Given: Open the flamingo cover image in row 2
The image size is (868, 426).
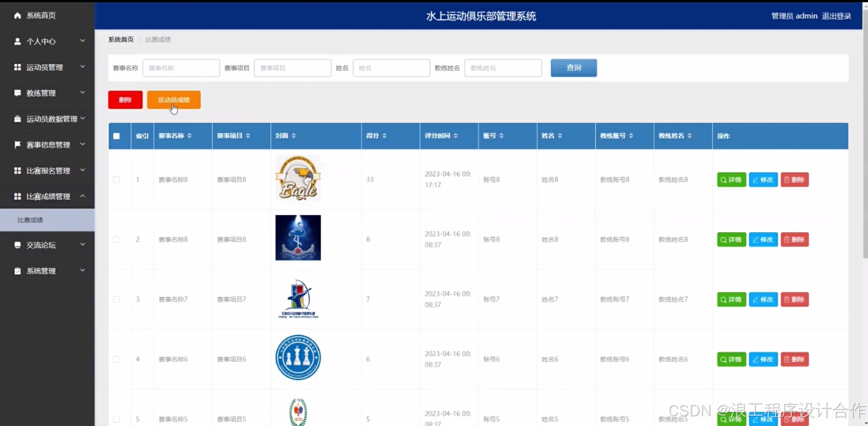Looking at the screenshot, I should (298, 238).
